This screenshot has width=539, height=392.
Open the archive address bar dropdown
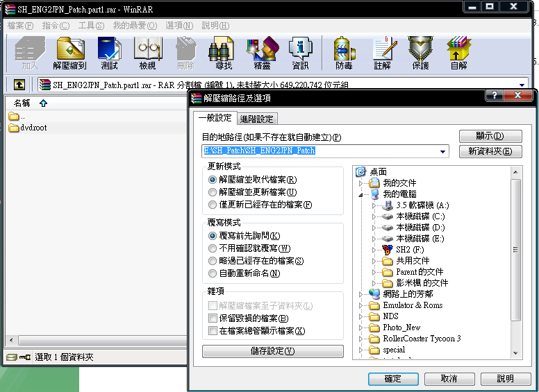522,85
